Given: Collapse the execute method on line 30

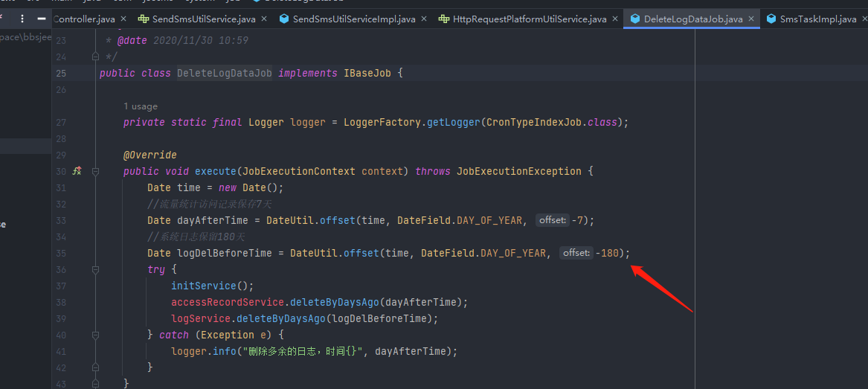Looking at the screenshot, I should click(x=95, y=171).
